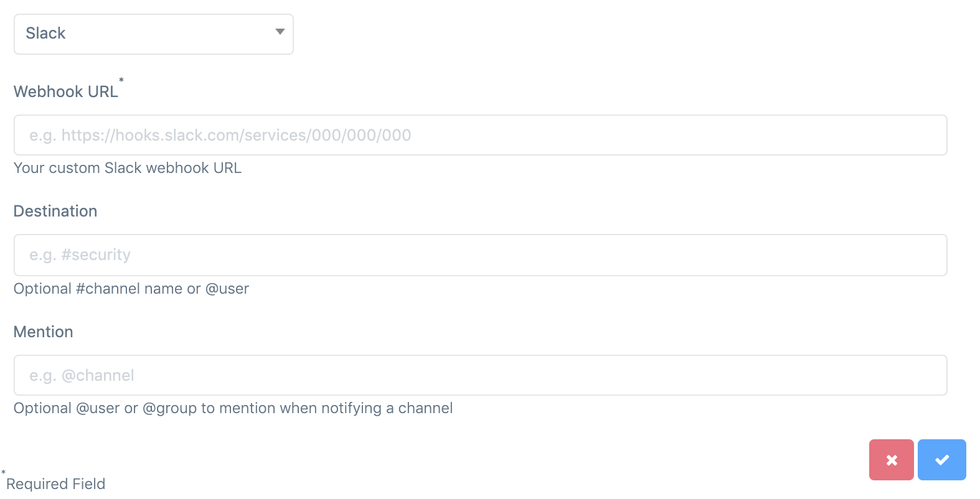
Task: Click the Webhook URL label
Action: (x=66, y=91)
